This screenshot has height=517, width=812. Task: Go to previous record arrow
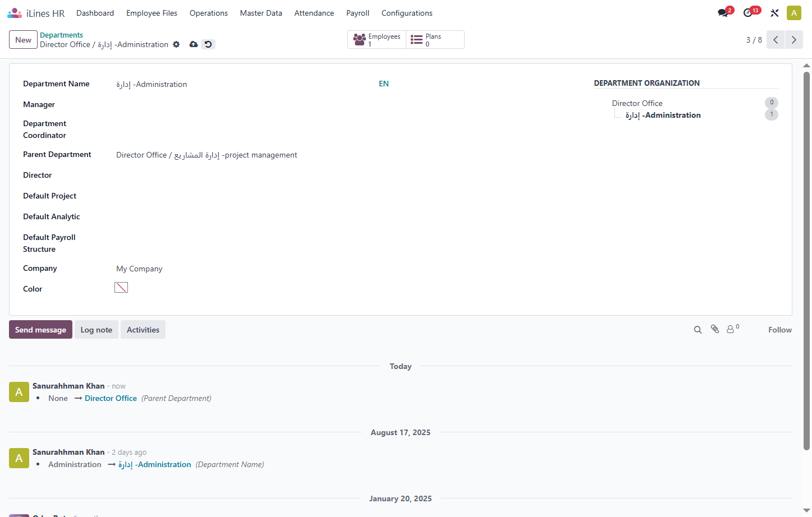click(x=776, y=40)
